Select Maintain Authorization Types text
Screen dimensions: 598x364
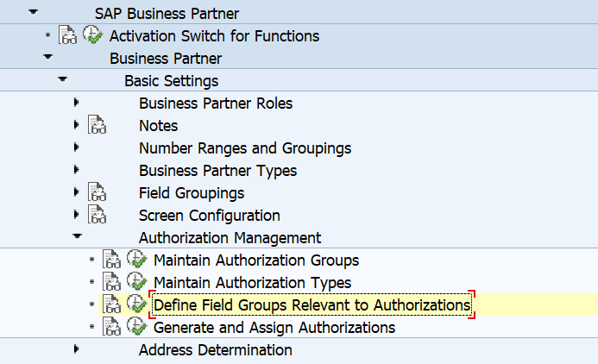click(253, 284)
